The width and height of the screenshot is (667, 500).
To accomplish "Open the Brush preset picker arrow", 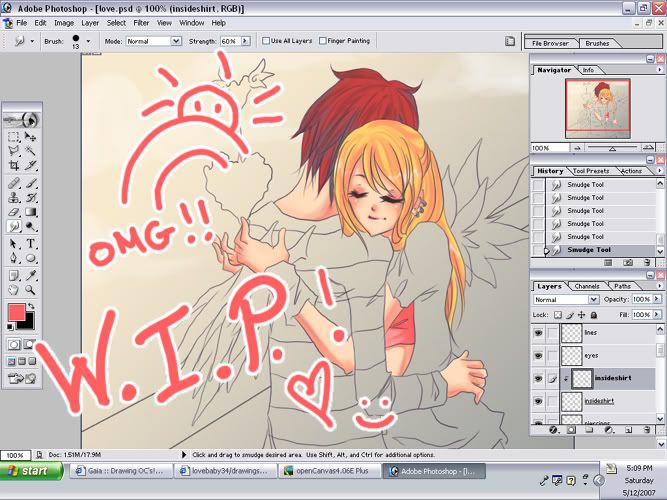I will (88, 41).
